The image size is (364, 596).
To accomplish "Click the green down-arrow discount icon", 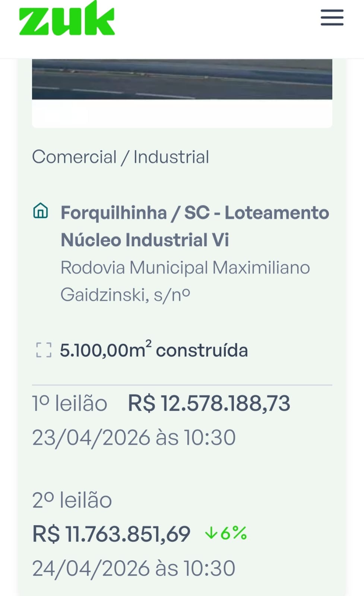I will [211, 533].
